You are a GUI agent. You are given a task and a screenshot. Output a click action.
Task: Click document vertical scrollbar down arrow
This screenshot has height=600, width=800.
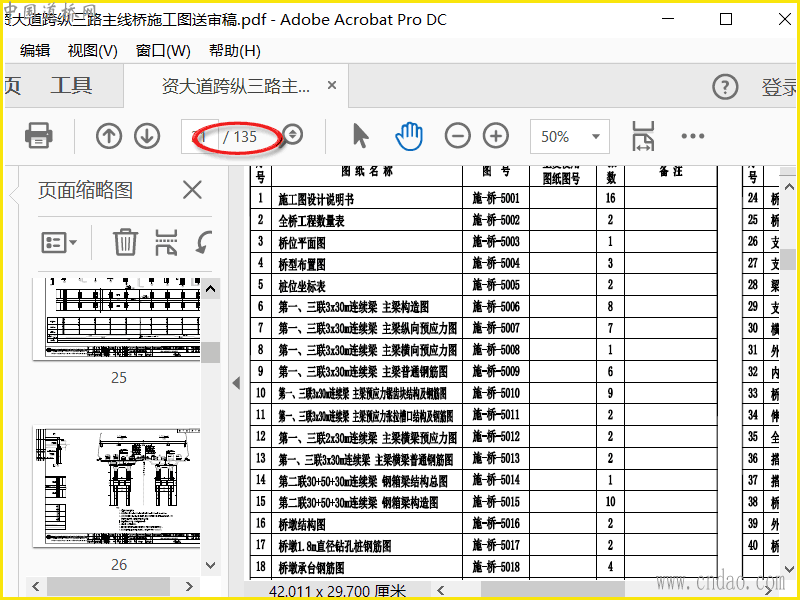pyautogui.click(x=789, y=569)
